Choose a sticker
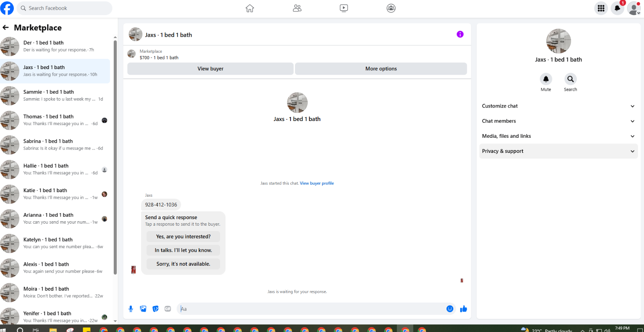This screenshot has width=644, height=332. pyautogui.click(x=155, y=309)
